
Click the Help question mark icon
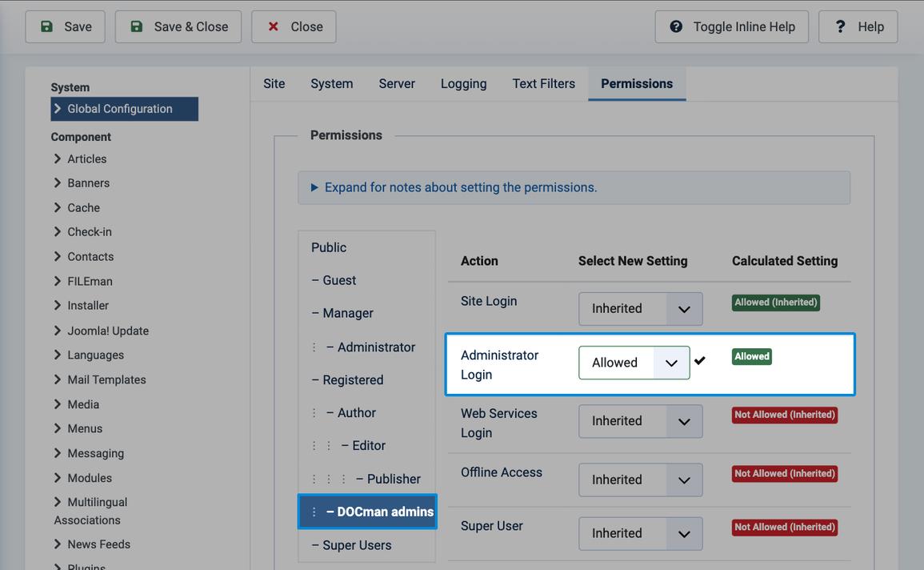click(x=840, y=26)
